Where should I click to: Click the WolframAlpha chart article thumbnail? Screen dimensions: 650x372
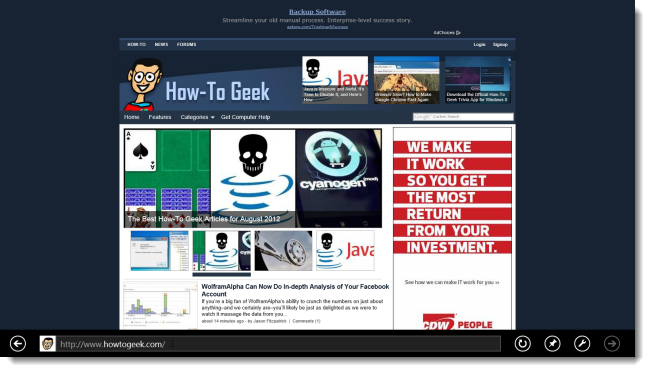[x=160, y=306]
